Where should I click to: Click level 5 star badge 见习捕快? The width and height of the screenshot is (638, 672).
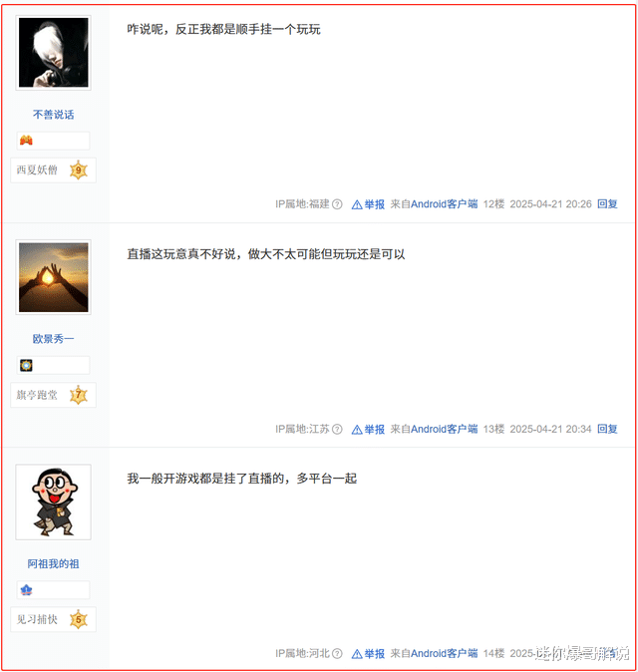pos(79,619)
